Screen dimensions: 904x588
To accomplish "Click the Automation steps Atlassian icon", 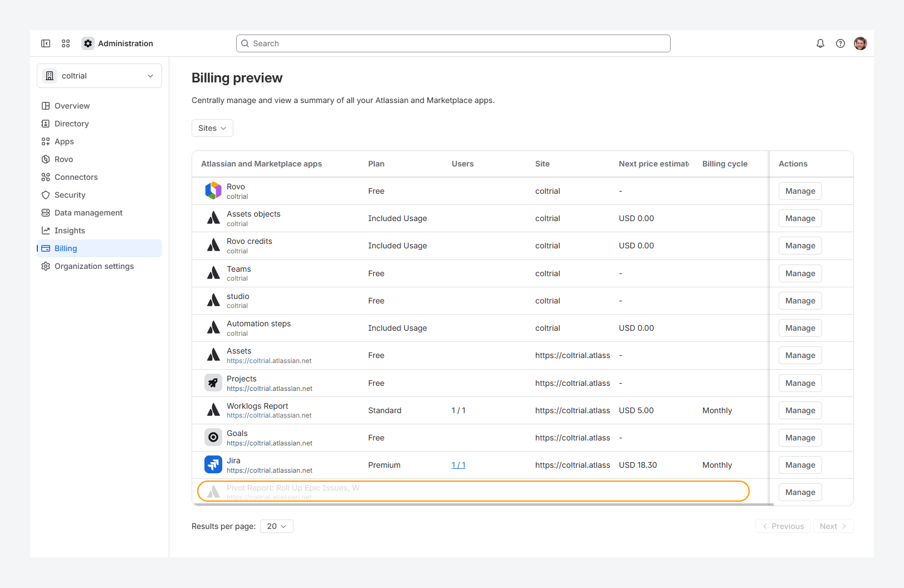I will pyautogui.click(x=213, y=328).
